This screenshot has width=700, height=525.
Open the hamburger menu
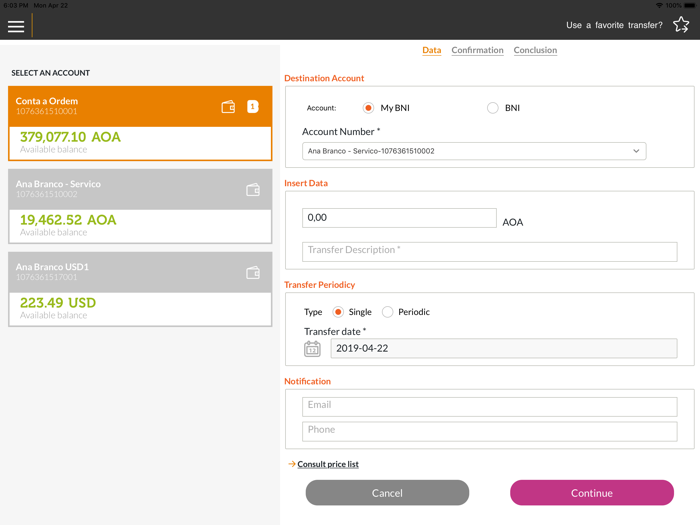[16, 26]
